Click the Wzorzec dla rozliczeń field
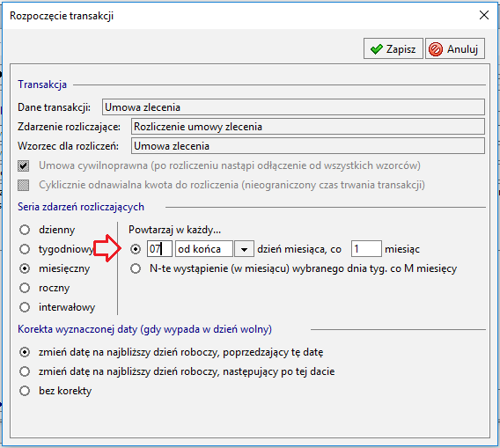Viewport: 500px width, 448px height. pos(308,146)
